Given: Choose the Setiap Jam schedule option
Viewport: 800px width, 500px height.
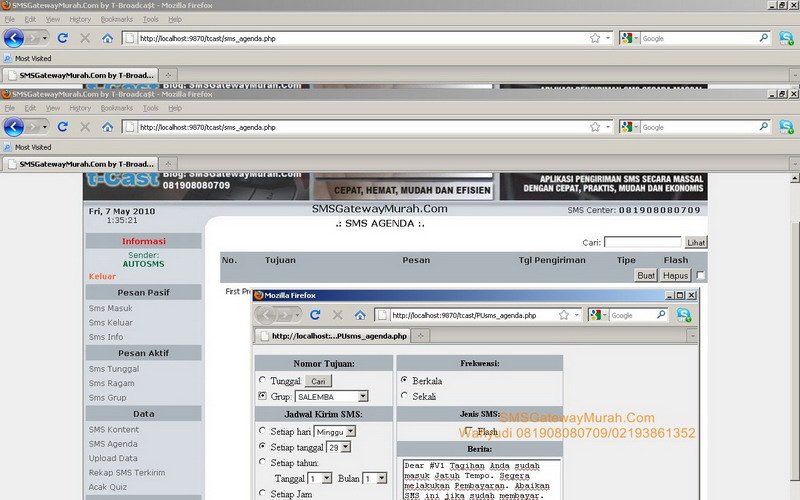Looking at the screenshot, I should [262, 492].
